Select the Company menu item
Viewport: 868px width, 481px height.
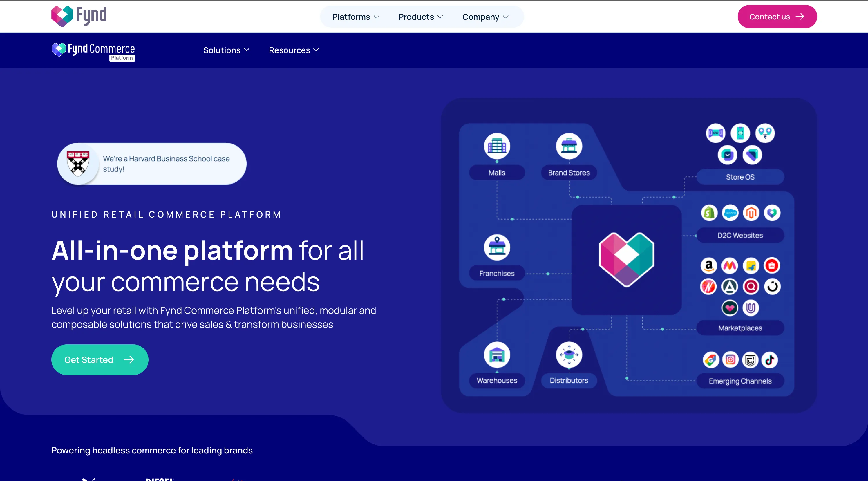485,17
